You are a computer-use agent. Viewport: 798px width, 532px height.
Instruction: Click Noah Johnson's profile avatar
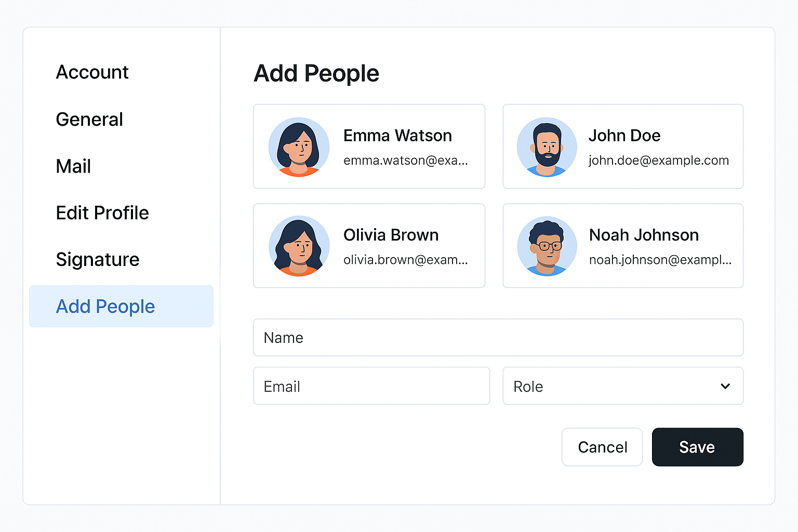click(547, 246)
